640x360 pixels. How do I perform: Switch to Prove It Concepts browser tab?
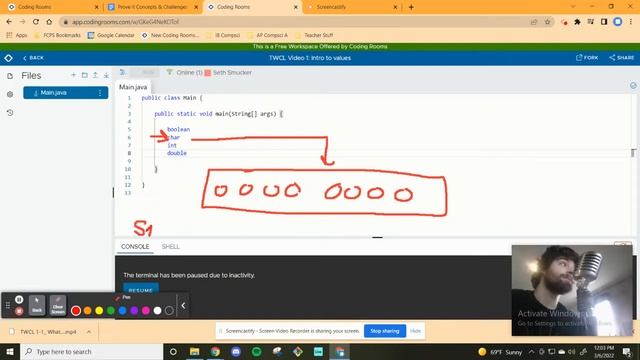pyautogui.click(x=152, y=7)
